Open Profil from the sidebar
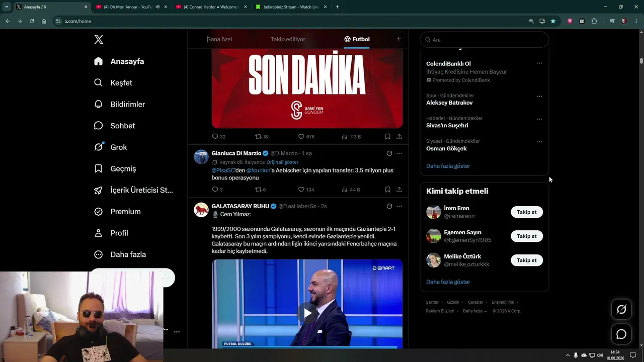The image size is (644, 362). click(111, 233)
